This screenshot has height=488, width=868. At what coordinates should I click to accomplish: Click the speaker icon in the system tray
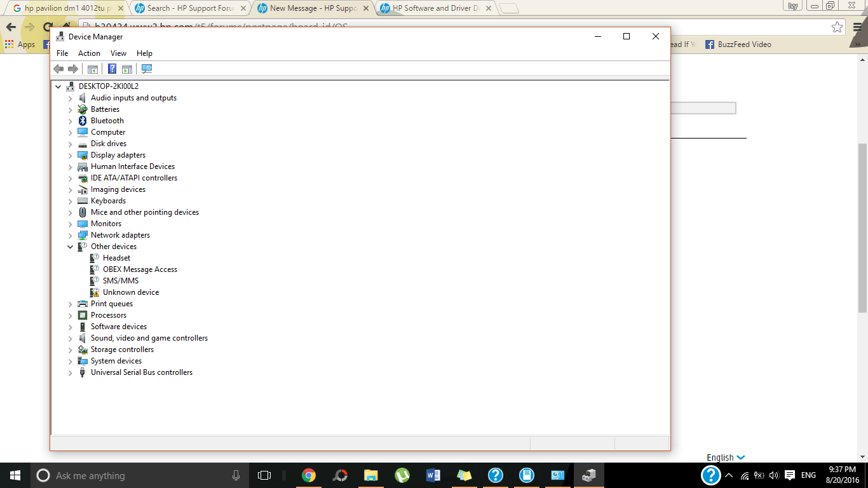[773, 475]
